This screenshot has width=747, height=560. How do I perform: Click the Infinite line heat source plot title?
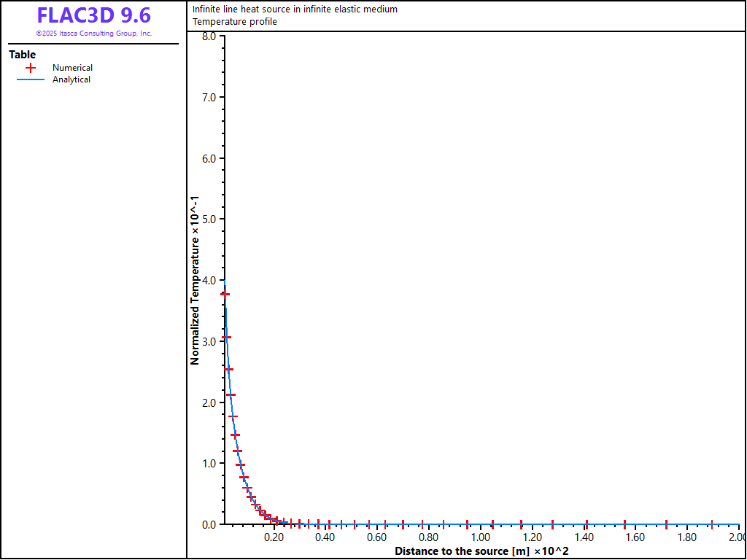click(295, 9)
